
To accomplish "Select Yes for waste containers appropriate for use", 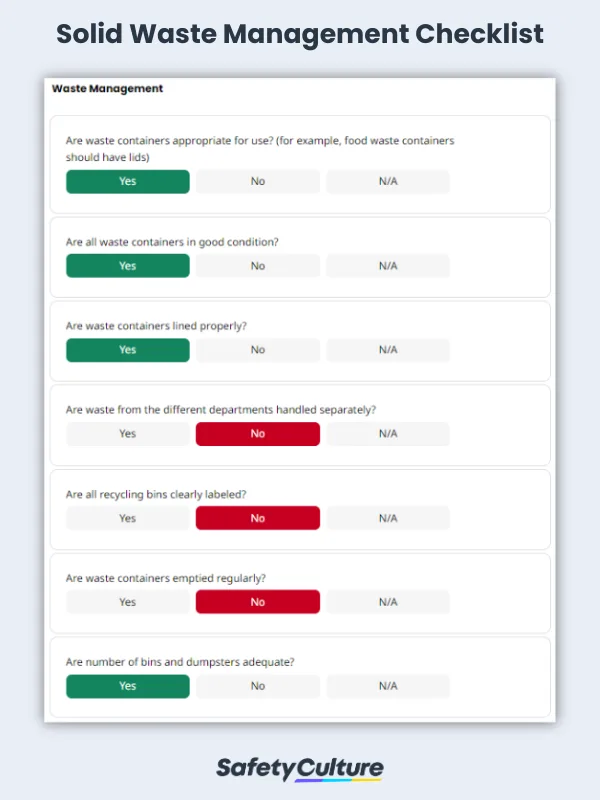I will [x=127, y=182].
